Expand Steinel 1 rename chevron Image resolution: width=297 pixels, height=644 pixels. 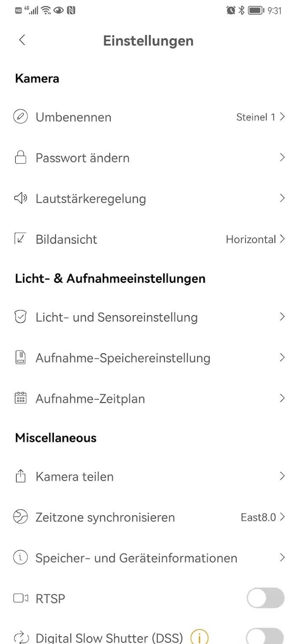pos(282,117)
